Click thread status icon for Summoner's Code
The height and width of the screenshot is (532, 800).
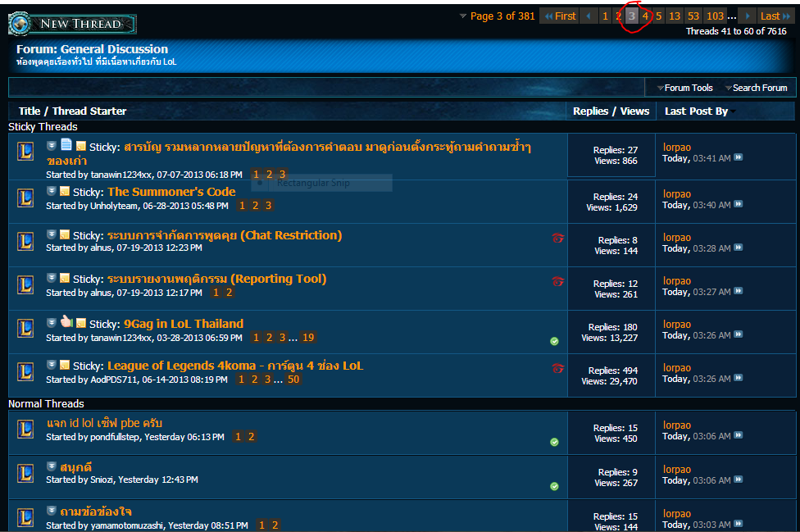click(x=25, y=198)
